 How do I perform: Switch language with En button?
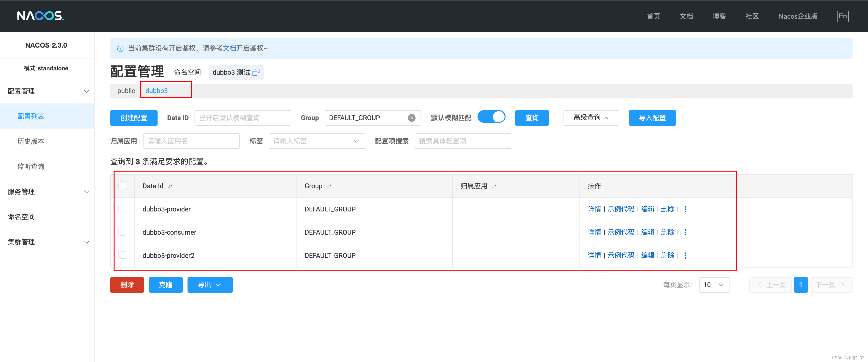tap(842, 16)
